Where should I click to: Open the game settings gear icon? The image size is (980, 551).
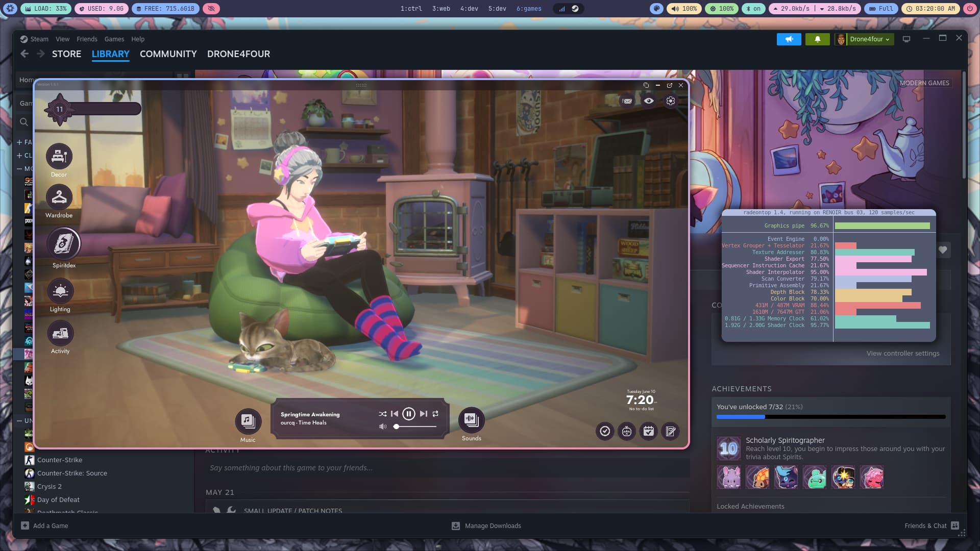point(671,101)
